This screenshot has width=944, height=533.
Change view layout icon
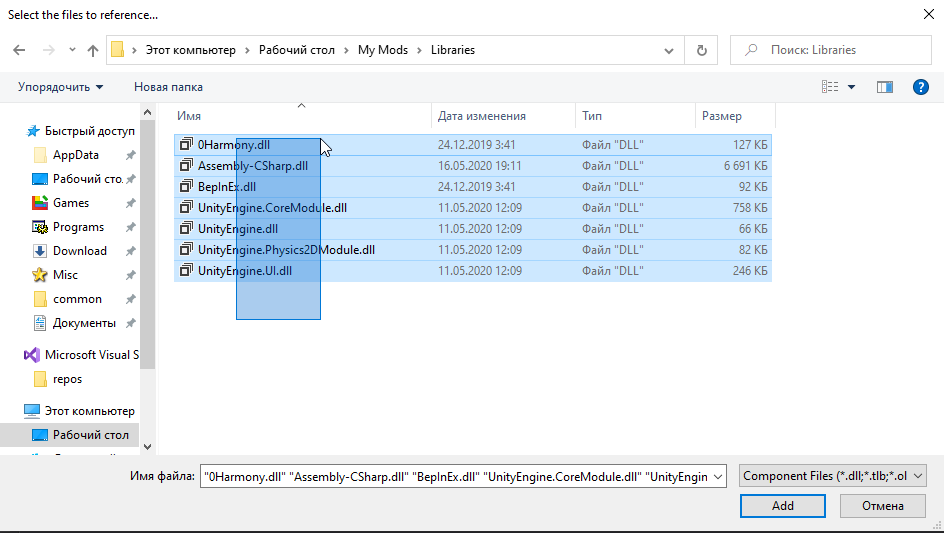pos(830,87)
